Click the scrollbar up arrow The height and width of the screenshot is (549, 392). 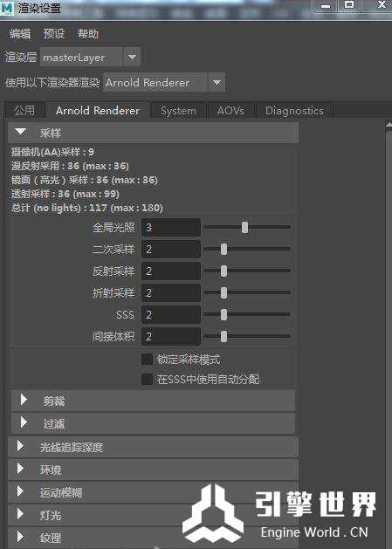[389, 125]
